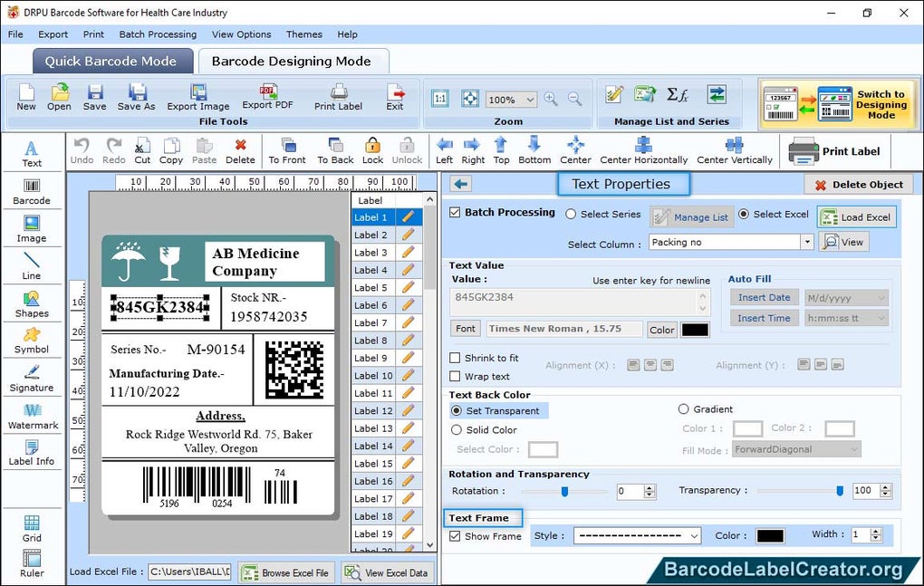Open the Batch Processing menu
Viewport: 924px width, 586px height.
[158, 34]
